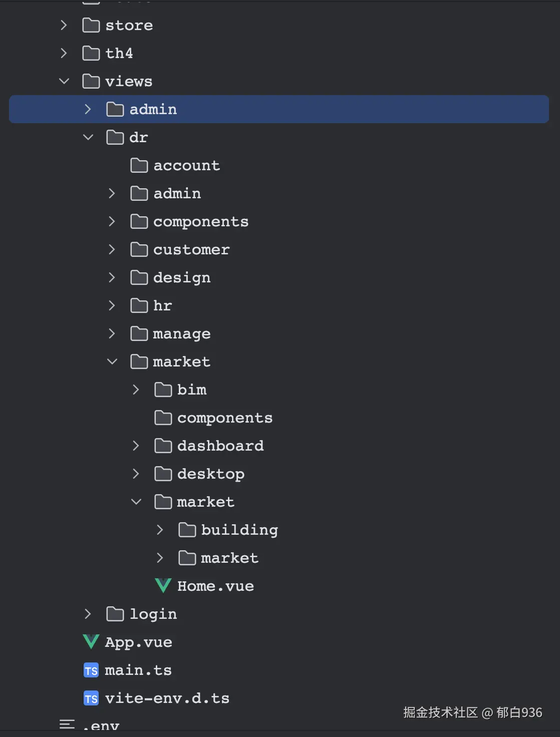Expand the bim folder chevron

coord(136,390)
